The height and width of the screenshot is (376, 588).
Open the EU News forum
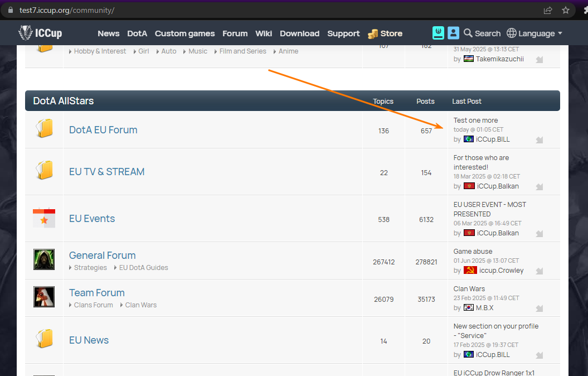tap(89, 340)
